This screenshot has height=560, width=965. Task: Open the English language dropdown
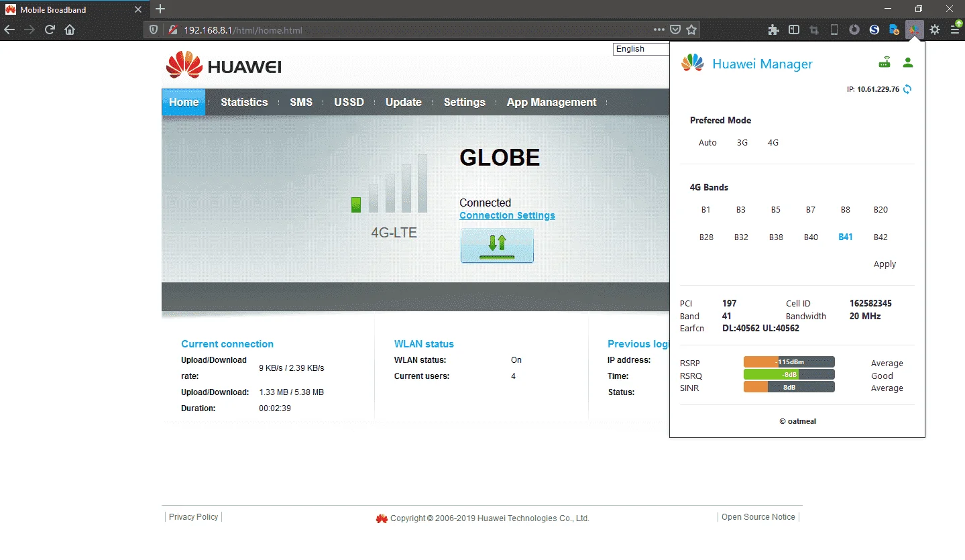point(642,49)
